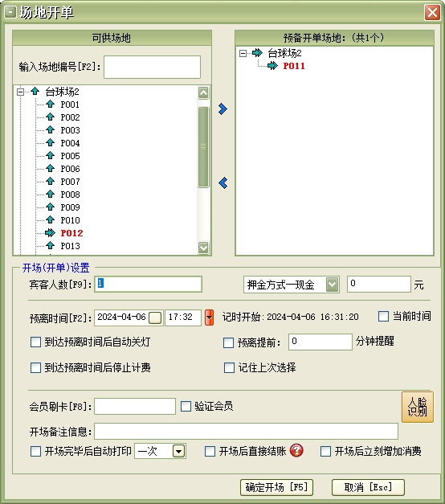445x504 pixels.
Task: Open the 一次 print count dropdown
Action: (x=178, y=451)
